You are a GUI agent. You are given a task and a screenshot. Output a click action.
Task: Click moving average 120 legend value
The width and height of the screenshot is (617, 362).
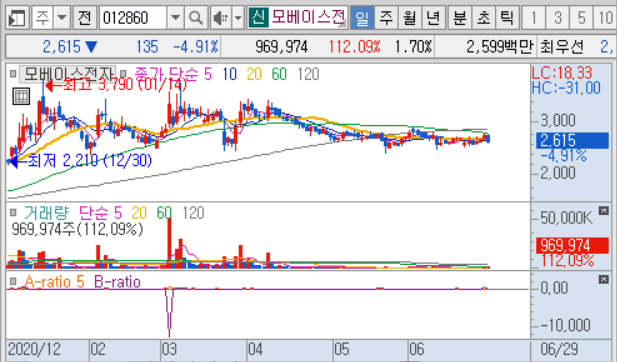point(308,74)
